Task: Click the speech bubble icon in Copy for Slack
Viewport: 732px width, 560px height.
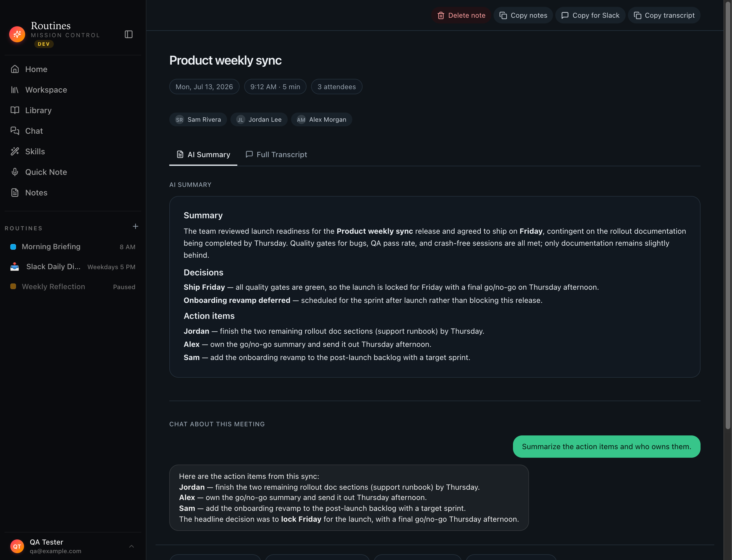Action: coord(565,15)
